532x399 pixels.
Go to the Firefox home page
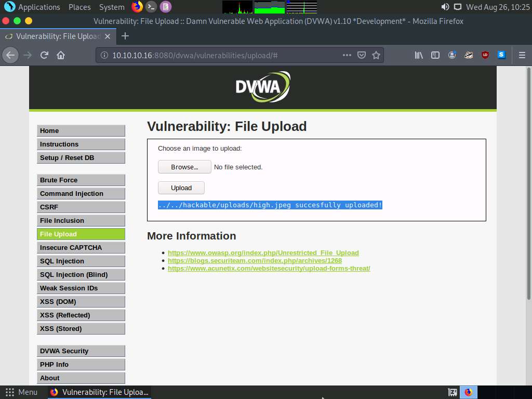[61, 55]
